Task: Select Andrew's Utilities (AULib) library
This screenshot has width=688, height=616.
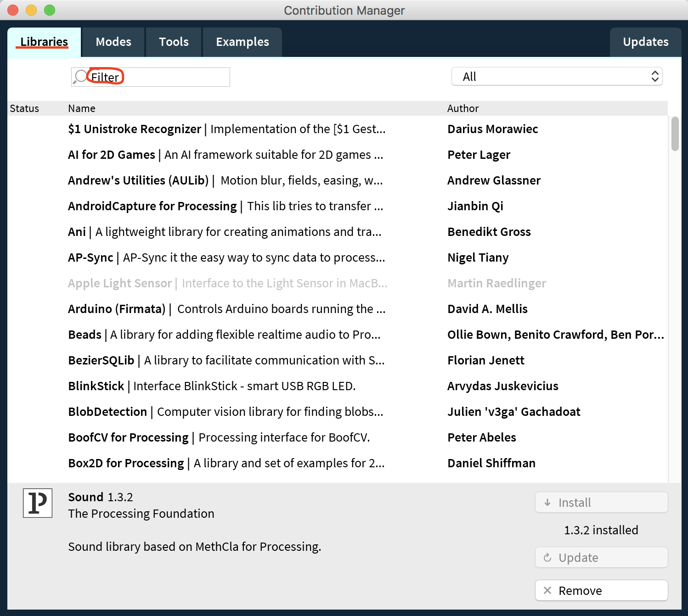Action: (x=338, y=180)
